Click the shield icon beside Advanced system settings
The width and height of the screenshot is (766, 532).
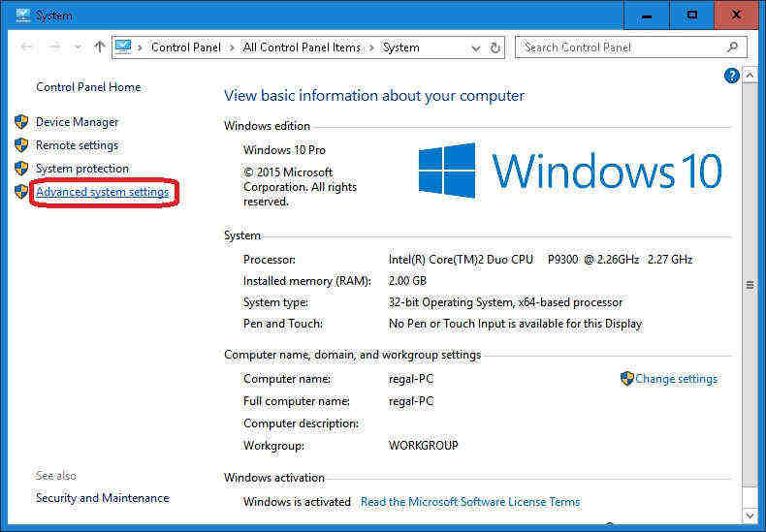click(21, 191)
